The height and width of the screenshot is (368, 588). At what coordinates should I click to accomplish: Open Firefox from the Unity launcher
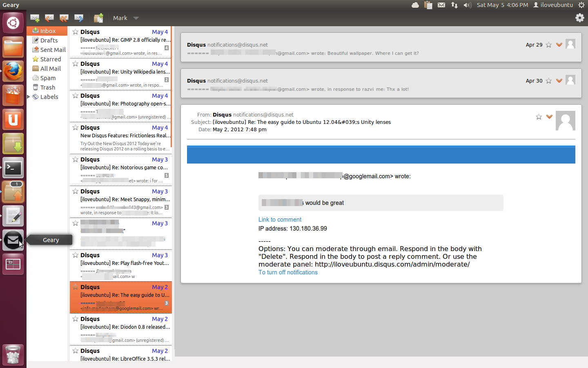point(13,72)
